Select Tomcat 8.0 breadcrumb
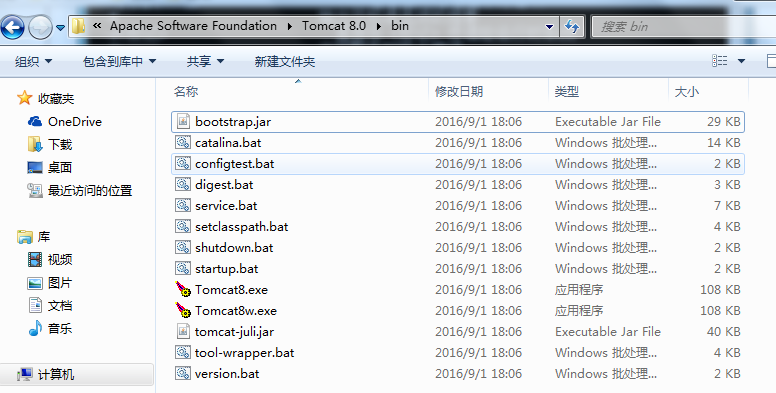This screenshot has height=393, width=776. coord(334,26)
